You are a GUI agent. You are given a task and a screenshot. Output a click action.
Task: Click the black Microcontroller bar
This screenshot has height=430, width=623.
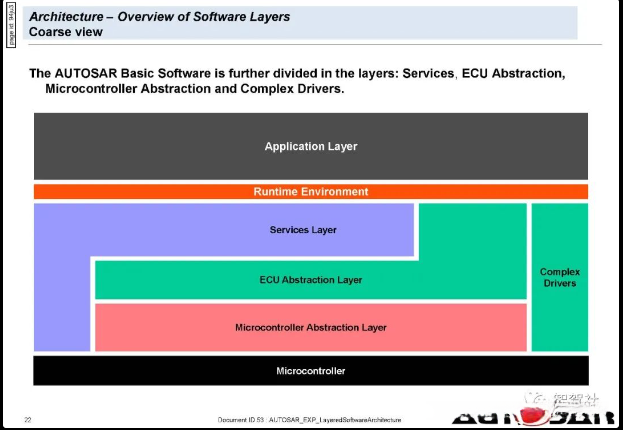pyautogui.click(x=311, y=371)
